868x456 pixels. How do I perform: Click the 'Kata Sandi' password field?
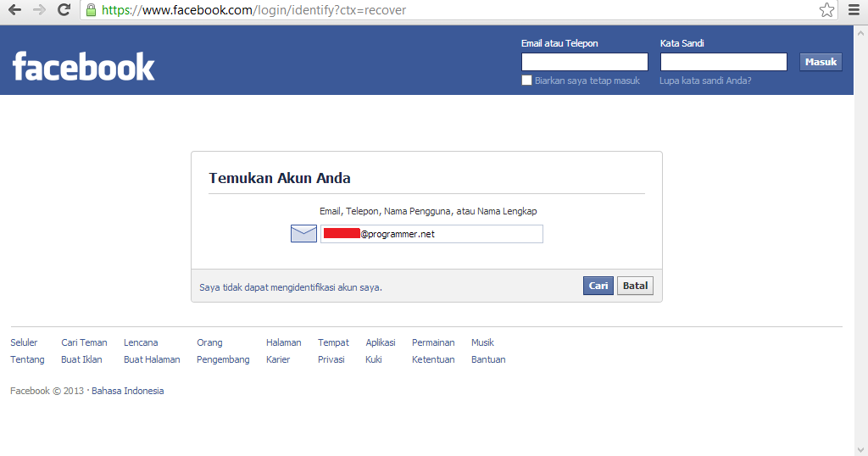[x=724, y=61]
